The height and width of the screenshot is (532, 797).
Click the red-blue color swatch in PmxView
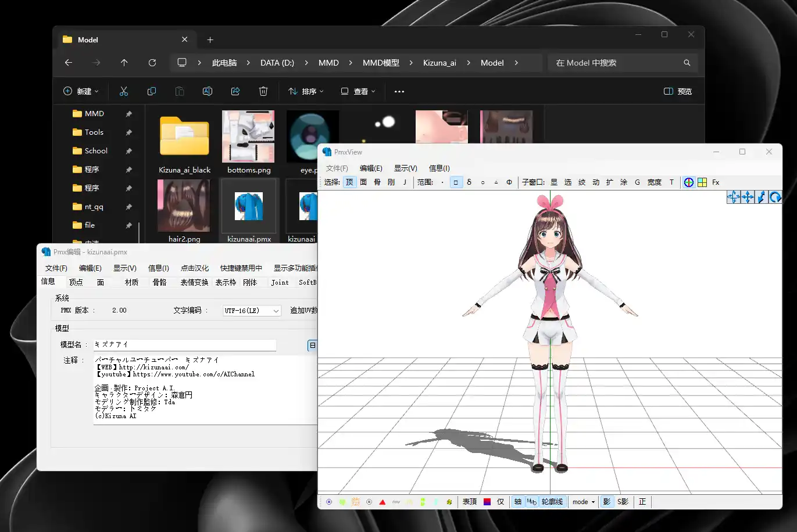(x=487, y=502)
